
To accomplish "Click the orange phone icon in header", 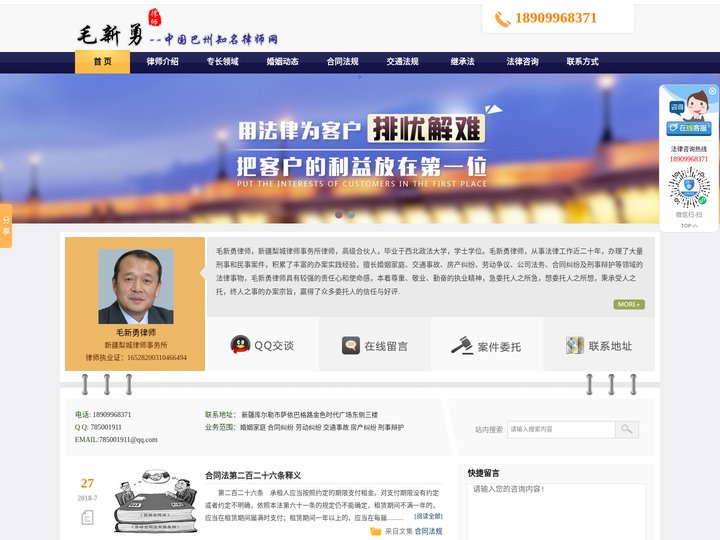I will pyautogui.click(x=502, y=19).
